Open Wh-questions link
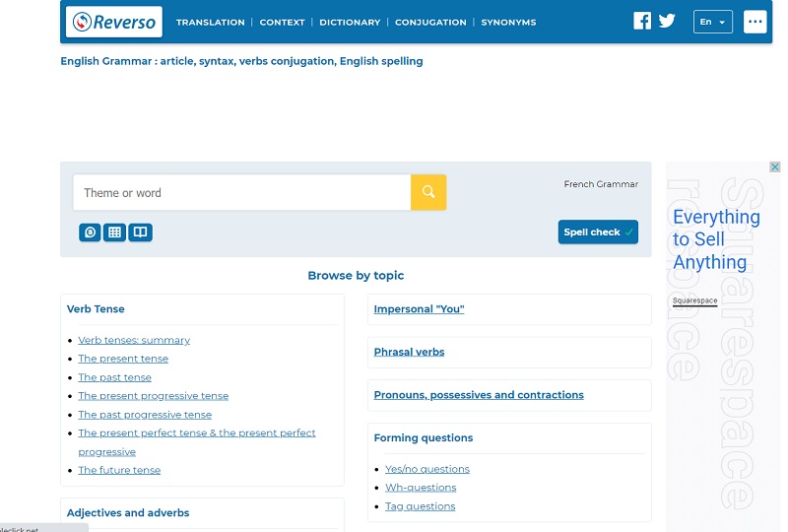Image resolution: width=788 pixels, height=532 pixels. [421, 488]
